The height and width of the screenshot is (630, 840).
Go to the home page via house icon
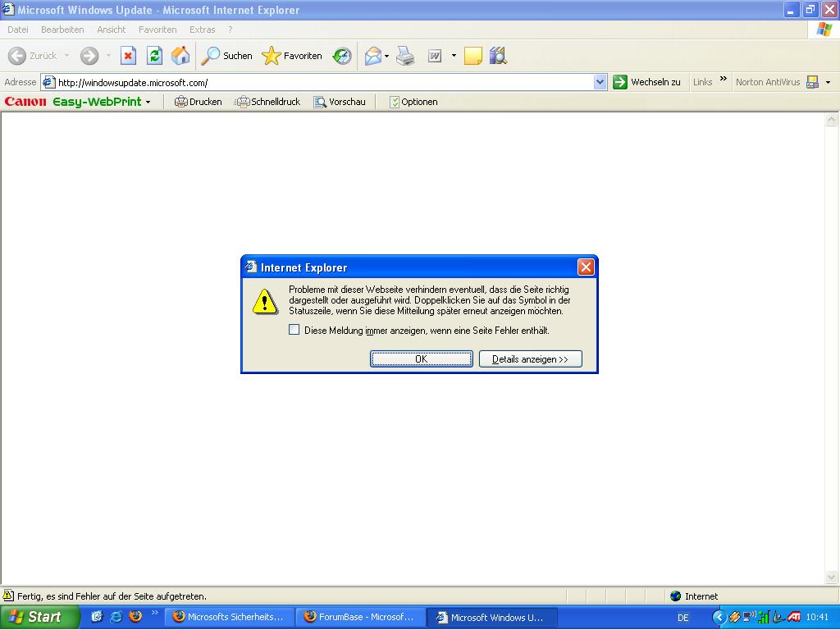(180, 56)
